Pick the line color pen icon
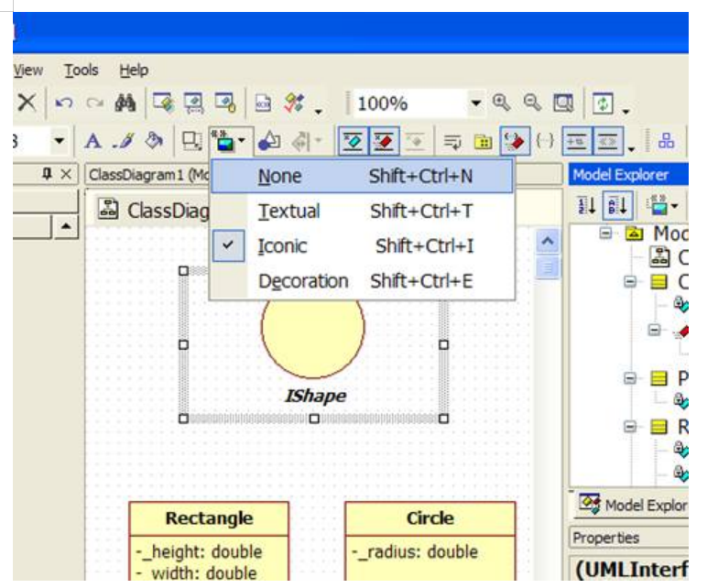The image size is (707, 588). pos(124,141)
